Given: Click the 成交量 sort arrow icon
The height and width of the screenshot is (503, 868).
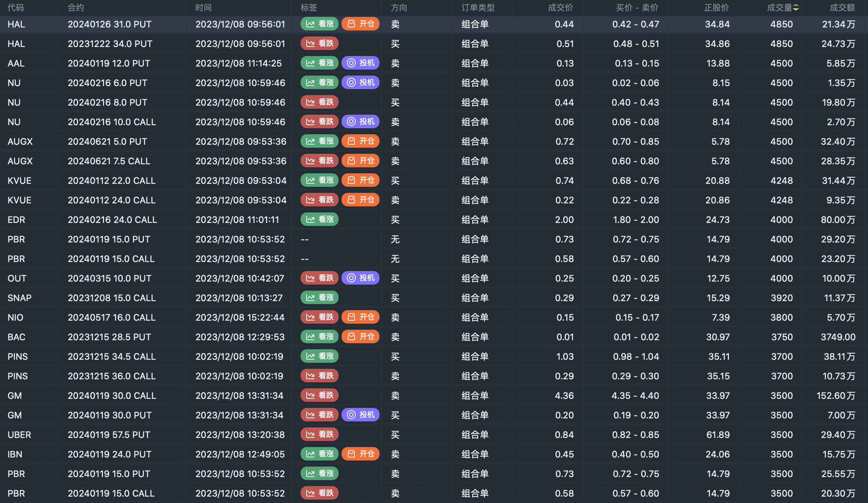Looking at the screenshot, I should coord(796,8).
